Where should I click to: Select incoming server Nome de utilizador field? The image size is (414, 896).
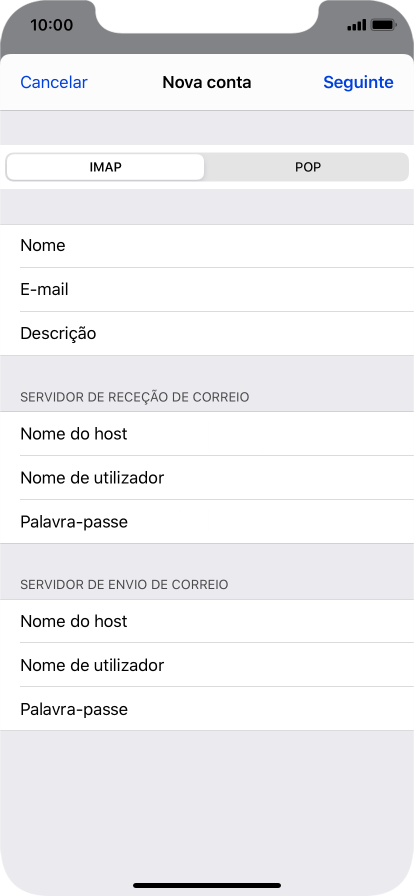pyautogui.click(x=207, y=478)
